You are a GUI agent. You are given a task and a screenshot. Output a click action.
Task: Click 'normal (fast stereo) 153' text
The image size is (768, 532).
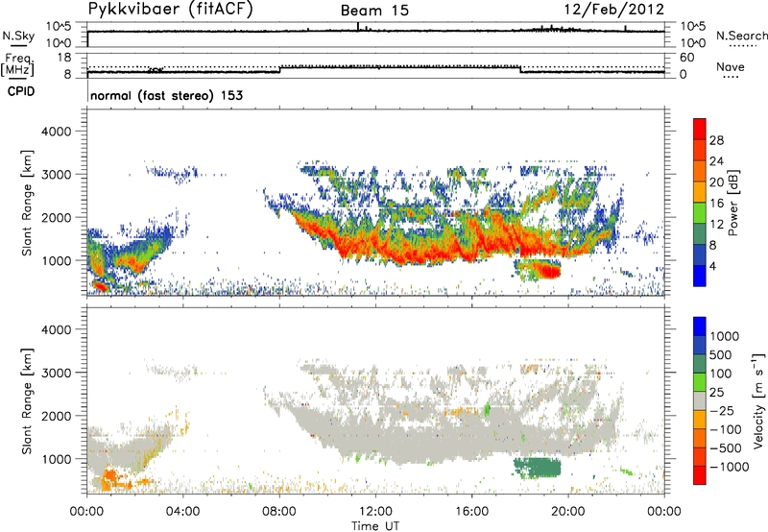coord(166,95)
